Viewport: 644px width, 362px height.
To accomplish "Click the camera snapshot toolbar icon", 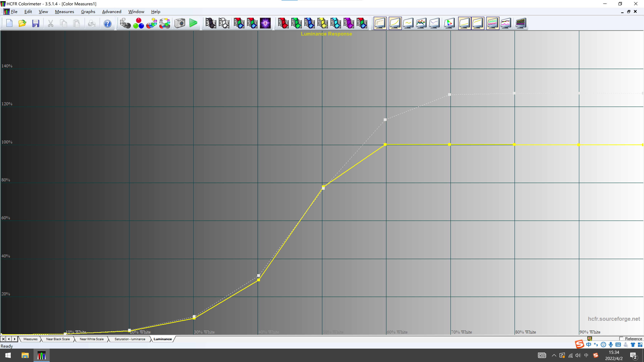I will tap(179, 23).
